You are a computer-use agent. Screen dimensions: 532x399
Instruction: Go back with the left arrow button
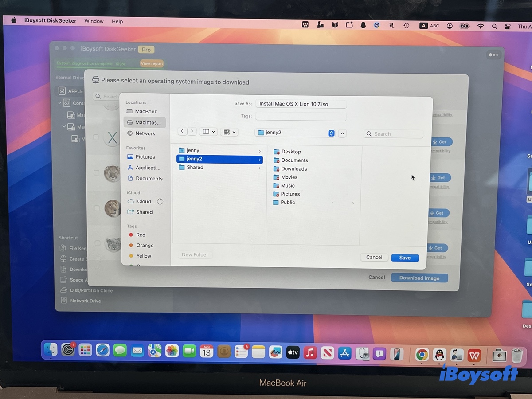click(x=182, y=131)
